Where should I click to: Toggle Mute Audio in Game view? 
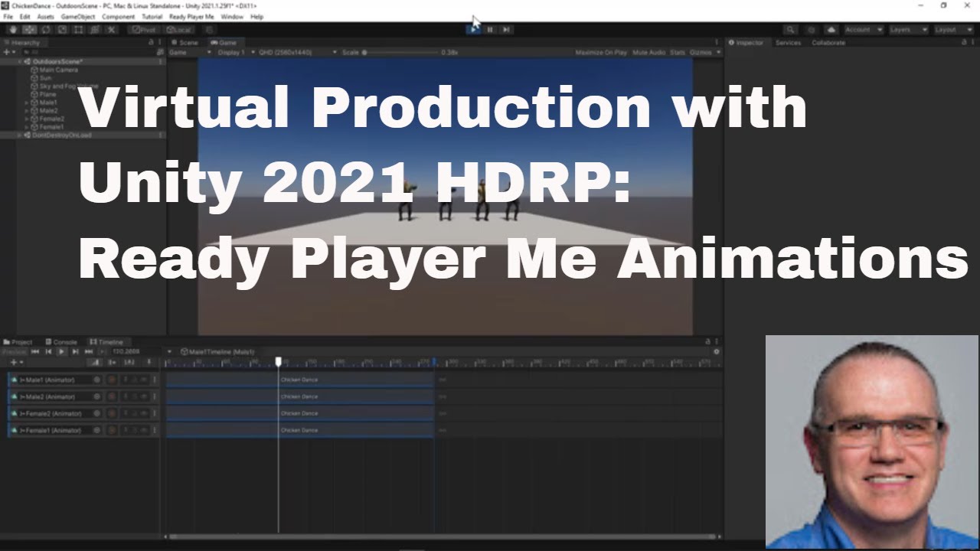point(649,52)
